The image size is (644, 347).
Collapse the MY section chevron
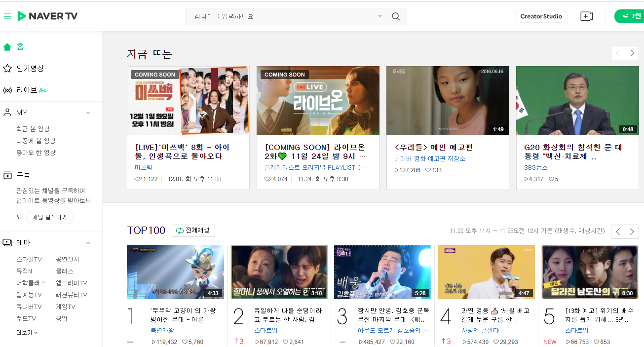click(x=88, y=112)
